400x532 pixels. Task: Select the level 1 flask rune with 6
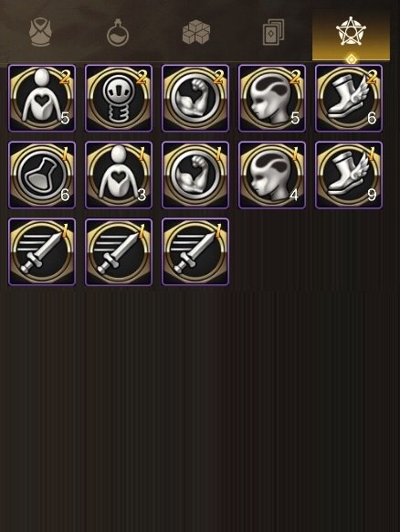click(x=42, y=176)
